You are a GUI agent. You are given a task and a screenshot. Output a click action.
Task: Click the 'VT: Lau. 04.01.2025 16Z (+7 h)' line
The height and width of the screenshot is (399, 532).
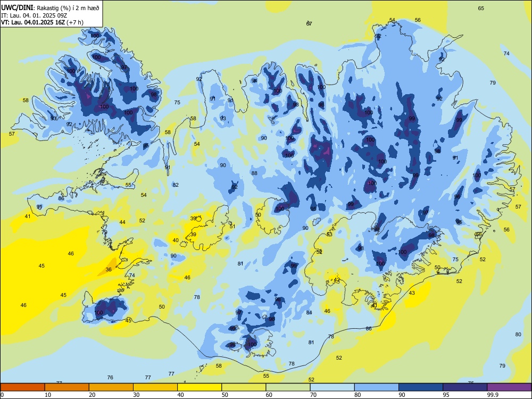[x=43, y=22]
